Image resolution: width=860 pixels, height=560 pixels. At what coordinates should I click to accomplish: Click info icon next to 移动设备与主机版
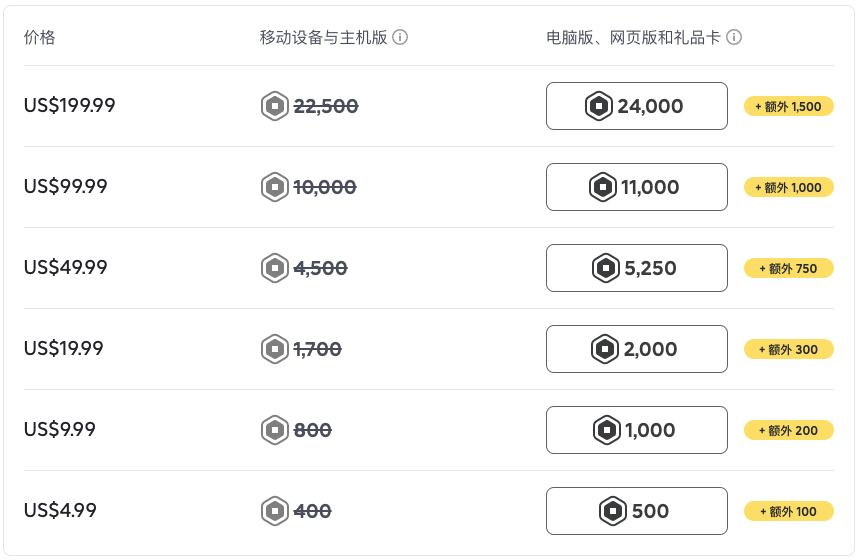[x=400, y=38]
